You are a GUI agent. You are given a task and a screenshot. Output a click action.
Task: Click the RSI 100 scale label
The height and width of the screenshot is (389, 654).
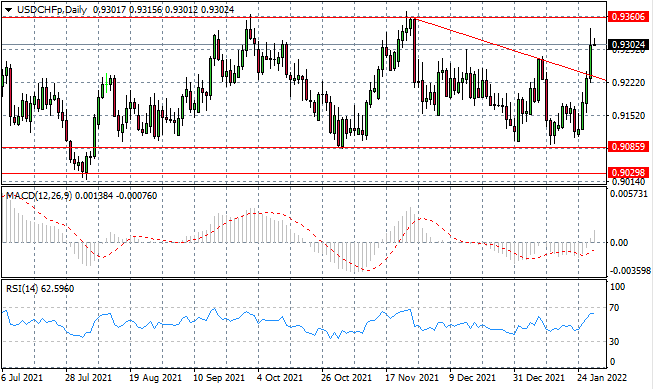617,286
